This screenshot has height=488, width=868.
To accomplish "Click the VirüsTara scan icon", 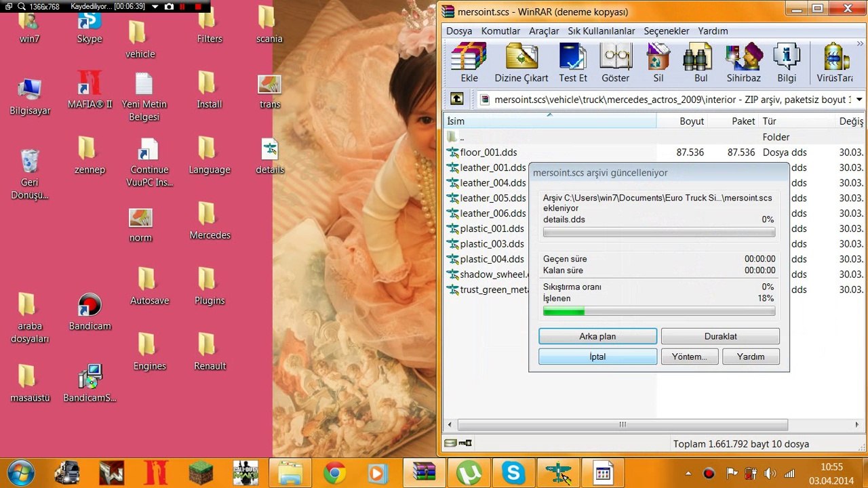I will point(835,62).
